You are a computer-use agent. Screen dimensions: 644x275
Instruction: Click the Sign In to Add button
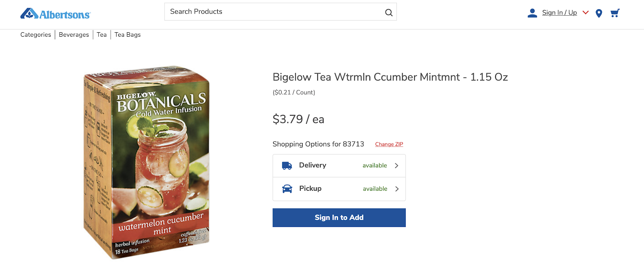pos(339,218)
